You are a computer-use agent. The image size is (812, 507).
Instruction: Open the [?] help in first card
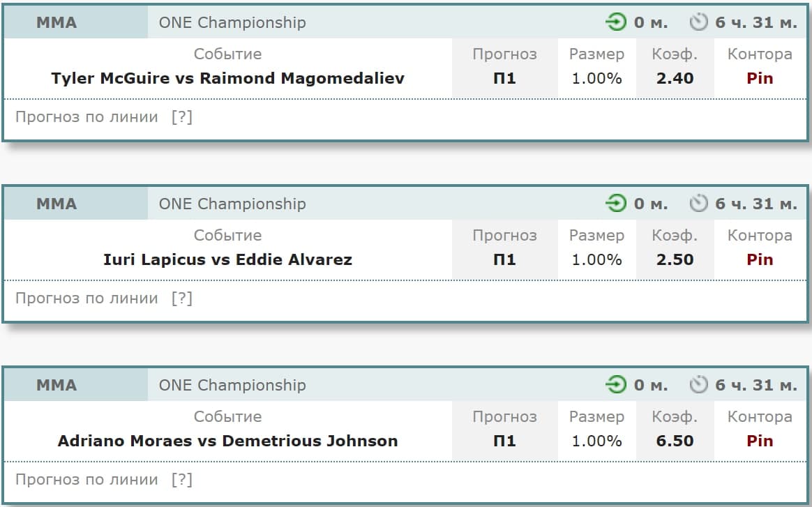pos(182,117)
